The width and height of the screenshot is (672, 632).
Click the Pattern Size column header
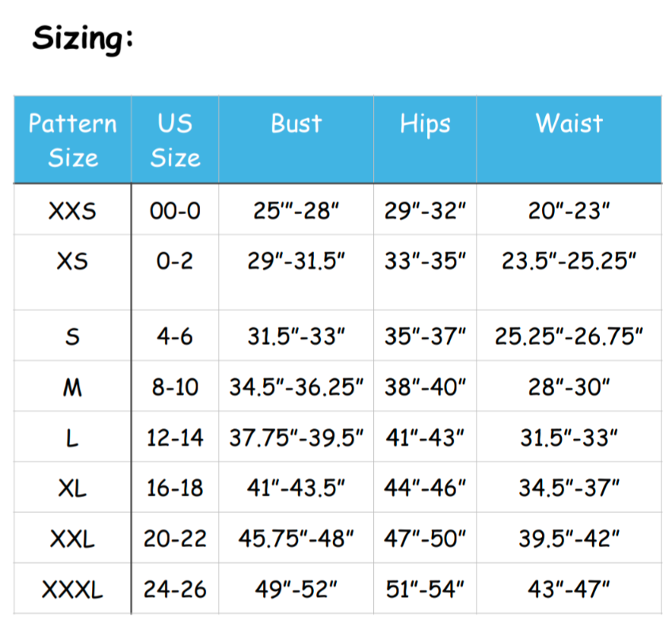(72, 140)
